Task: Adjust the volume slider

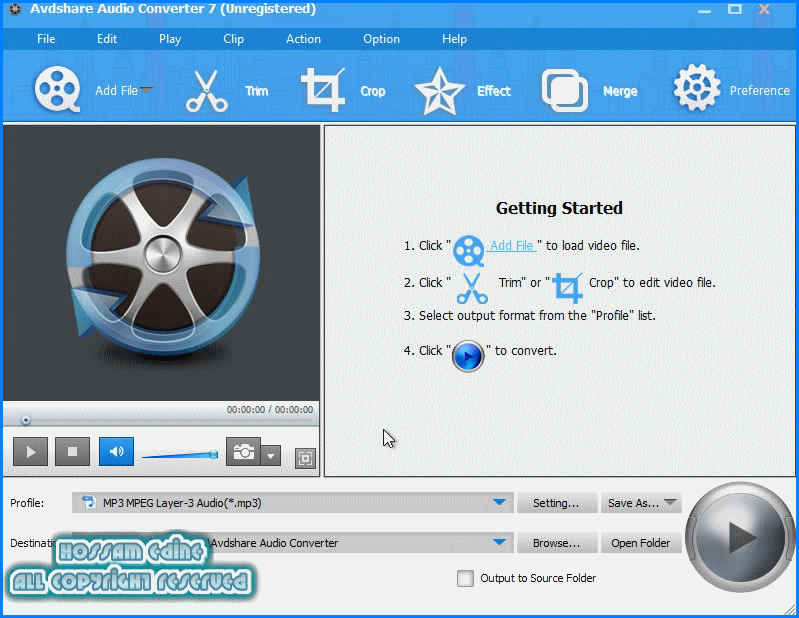Action: 180,455
